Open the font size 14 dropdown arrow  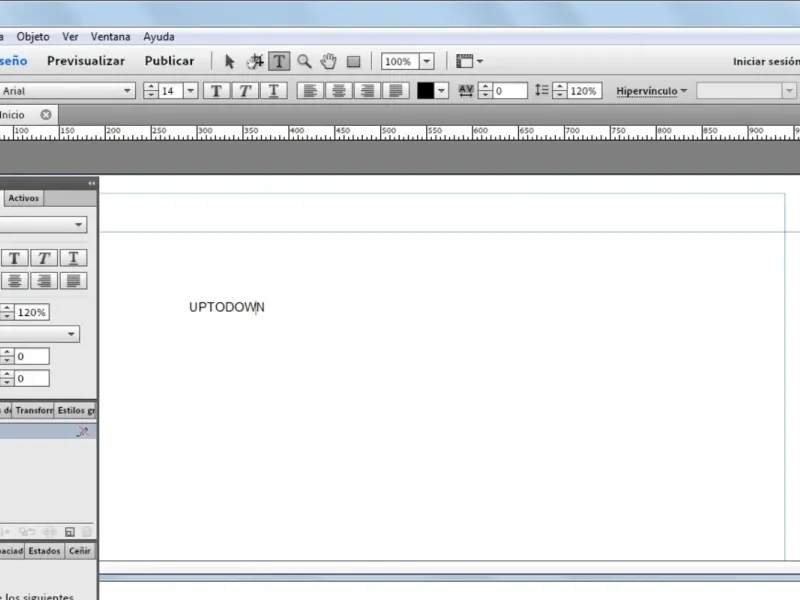click(x=190, y=91)
